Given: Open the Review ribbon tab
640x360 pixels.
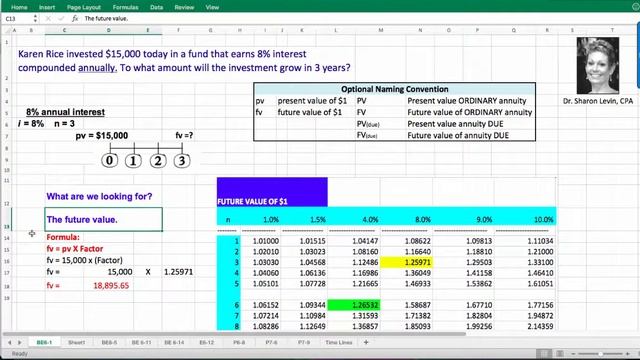Looking at the screenshot, I should (x=184, y=7).
